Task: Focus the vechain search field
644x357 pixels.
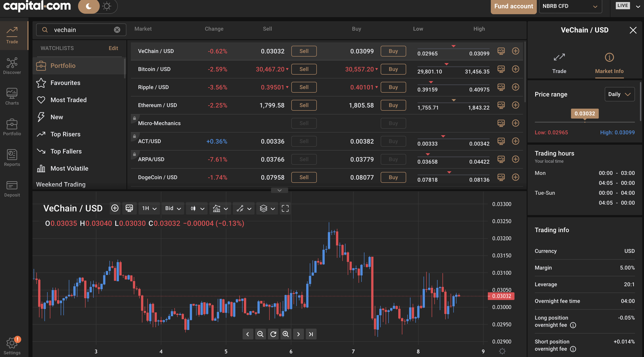Action: tap(81, 30)
